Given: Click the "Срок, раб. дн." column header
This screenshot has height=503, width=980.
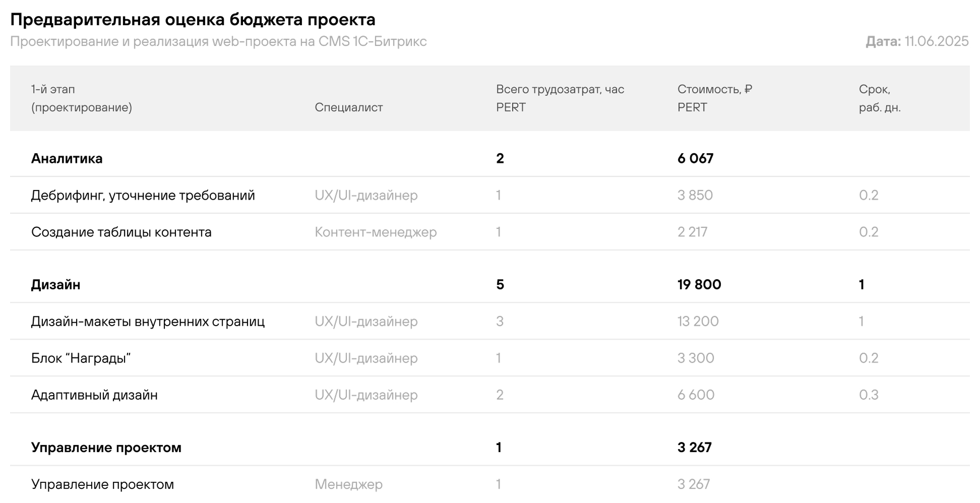Looking at the screenshot, I should pos(879,98).
